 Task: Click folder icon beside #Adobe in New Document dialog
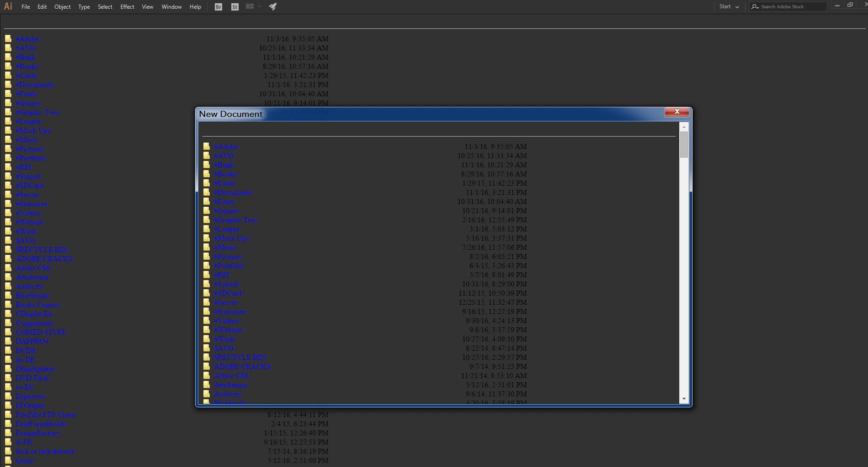click(x=207, y=146)
